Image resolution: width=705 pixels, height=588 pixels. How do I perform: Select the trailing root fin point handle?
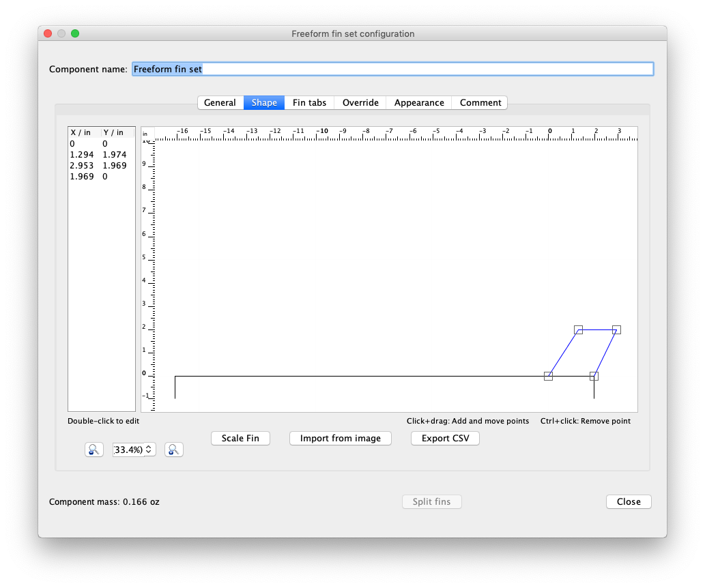(594, 377)
